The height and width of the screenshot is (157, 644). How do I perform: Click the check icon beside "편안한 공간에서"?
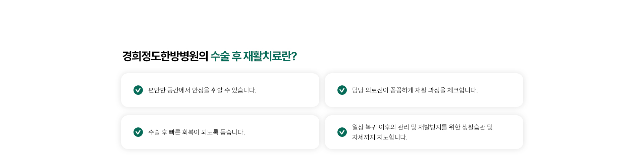coord(138,90)
